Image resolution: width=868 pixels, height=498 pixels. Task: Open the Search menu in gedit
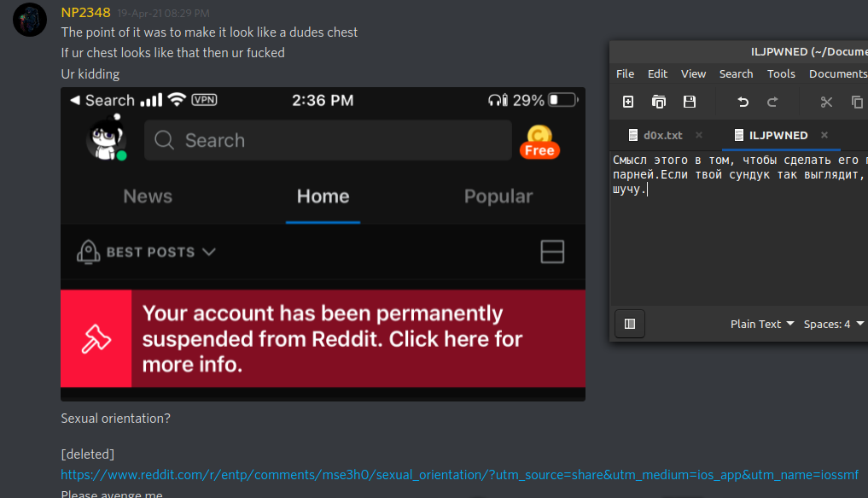click(736, 73)
